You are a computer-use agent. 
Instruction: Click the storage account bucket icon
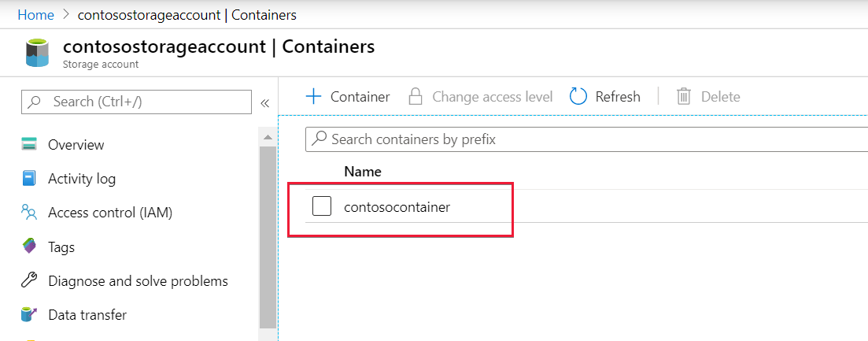tap(37, 53)
